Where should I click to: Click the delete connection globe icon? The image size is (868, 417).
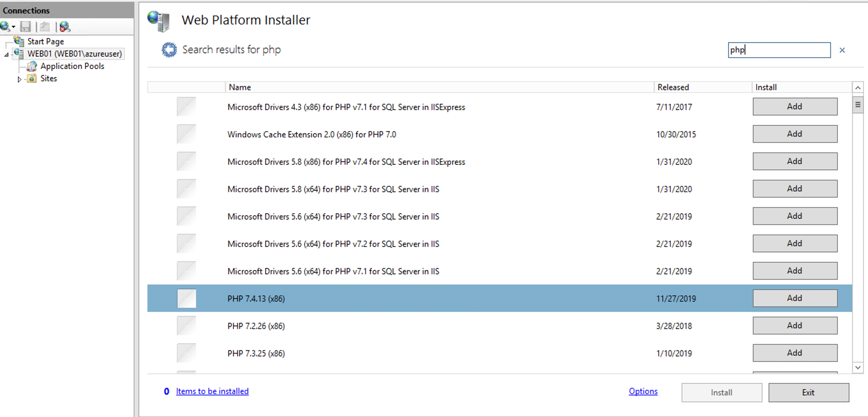(x=65, y=27)
